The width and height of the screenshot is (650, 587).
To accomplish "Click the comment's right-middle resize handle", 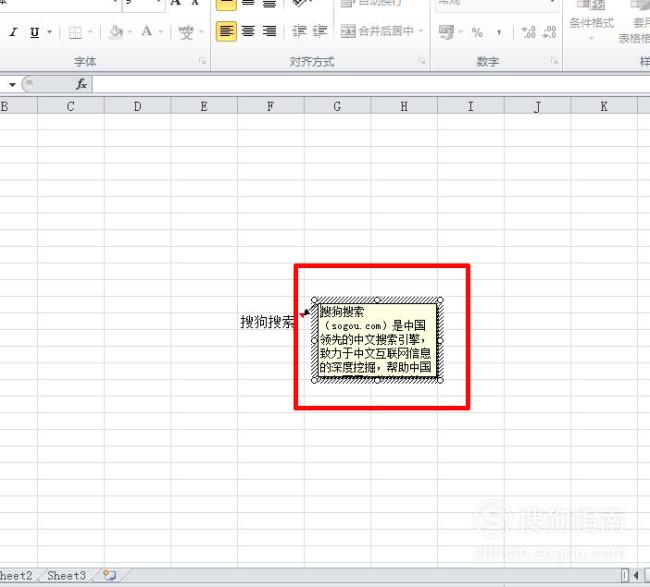I will click(440, 340).
